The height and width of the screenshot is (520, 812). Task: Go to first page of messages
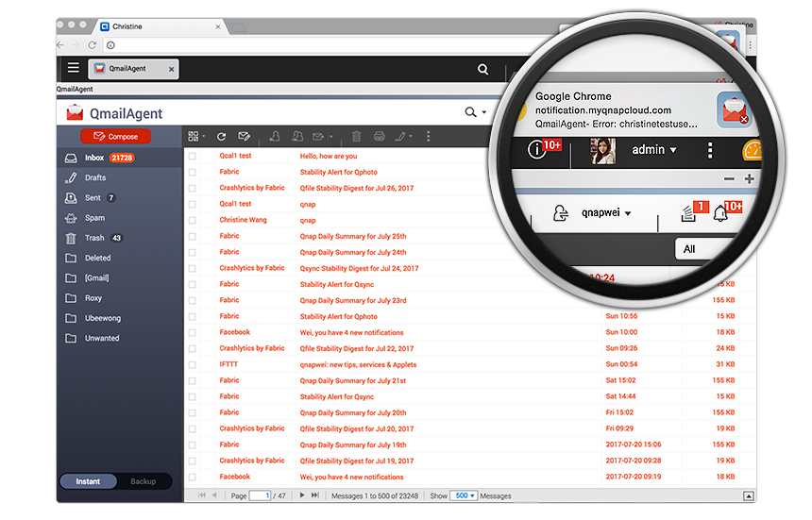[202, 495]
